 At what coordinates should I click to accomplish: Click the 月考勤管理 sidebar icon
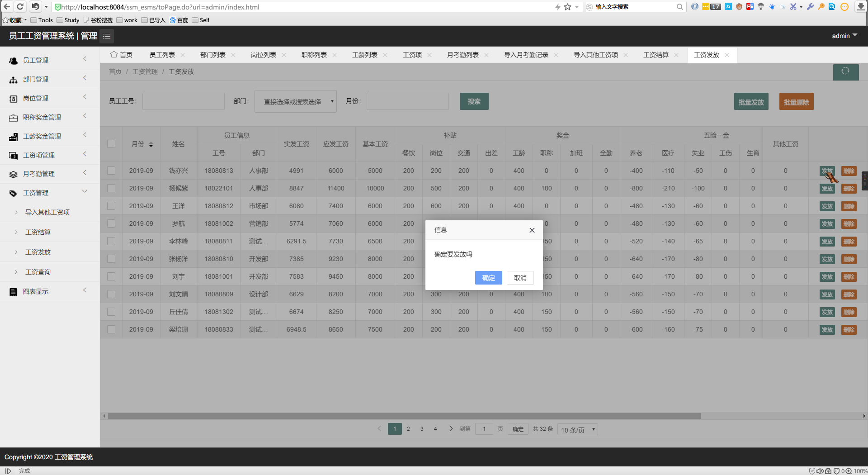[14, 174]
